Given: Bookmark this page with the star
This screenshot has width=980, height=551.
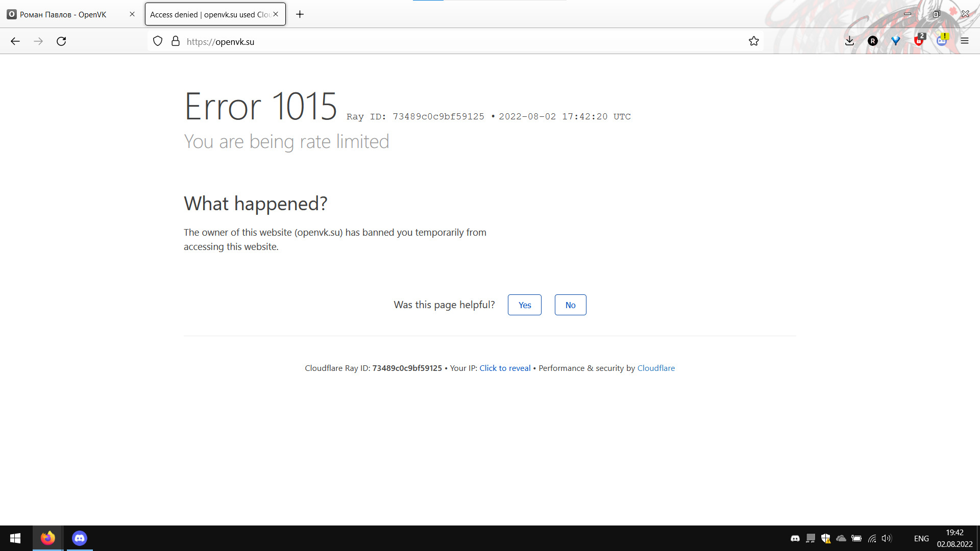Looking at the screenshot, I should pyautogui.click(x=754, y=41).
